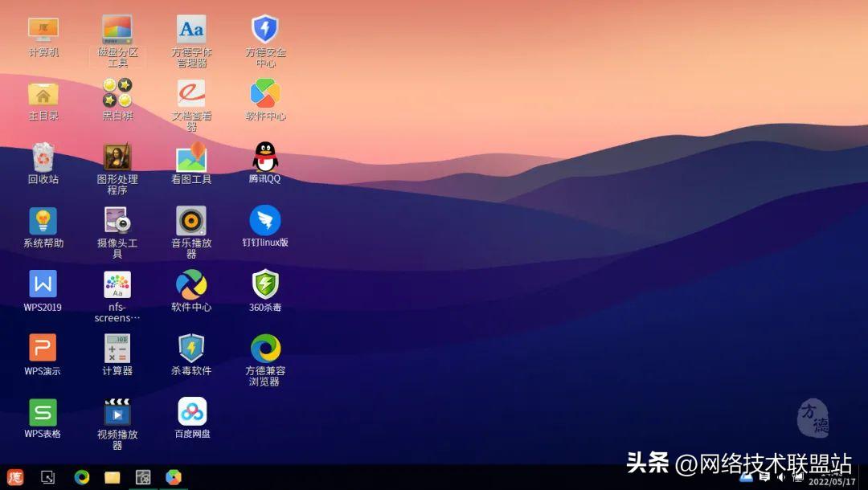
Task: Open the 视频播放器 video player icon
Action: [117, 412]
